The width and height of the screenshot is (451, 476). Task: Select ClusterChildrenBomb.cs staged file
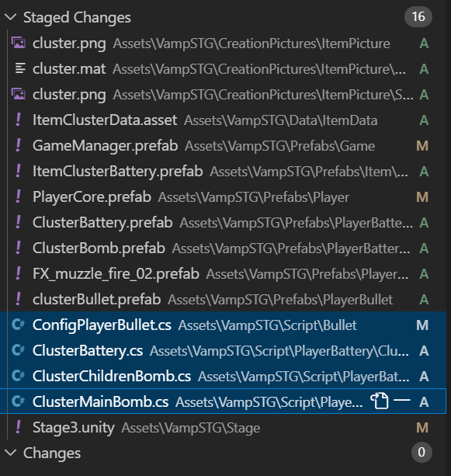223,376
